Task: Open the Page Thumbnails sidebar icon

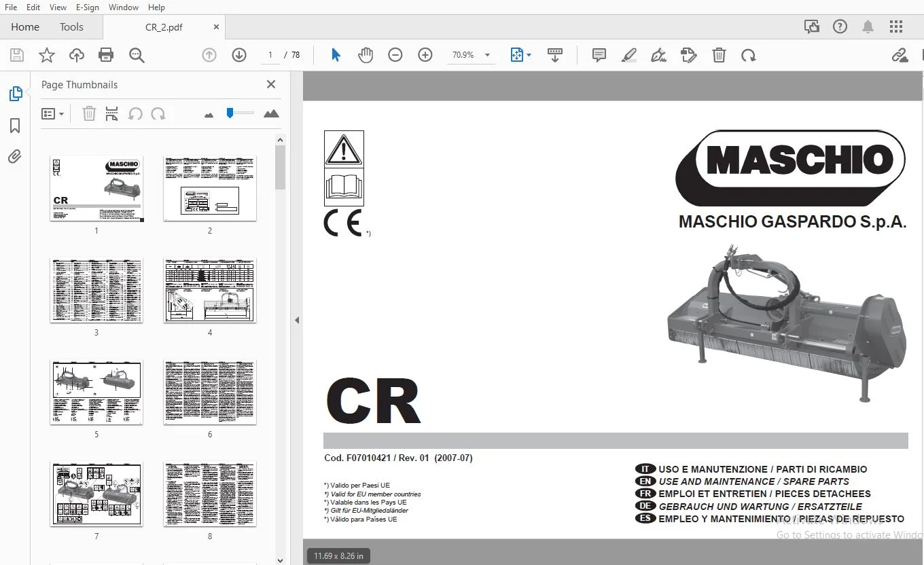Action: (x=15, y=94)
